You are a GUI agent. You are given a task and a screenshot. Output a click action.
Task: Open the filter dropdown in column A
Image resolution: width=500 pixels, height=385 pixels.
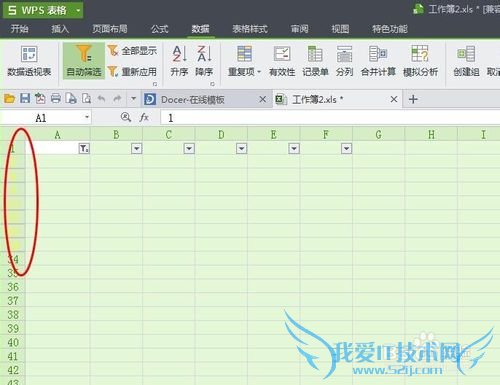84,148
